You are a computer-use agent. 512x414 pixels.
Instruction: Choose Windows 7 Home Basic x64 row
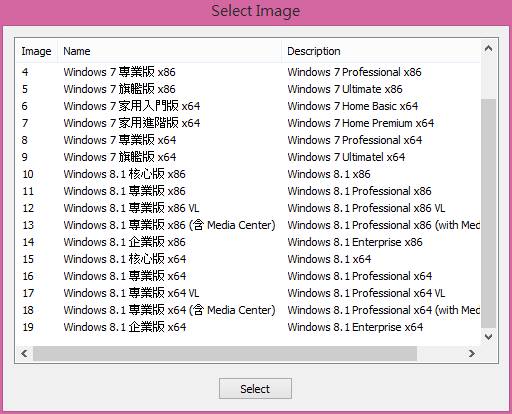click(249, 106)
